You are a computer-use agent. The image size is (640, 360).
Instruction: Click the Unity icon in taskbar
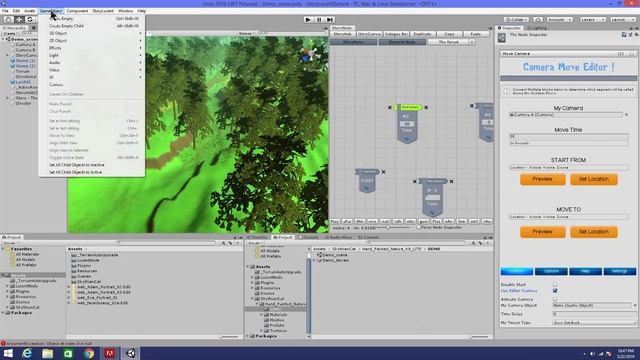click(x=130, y=353)
